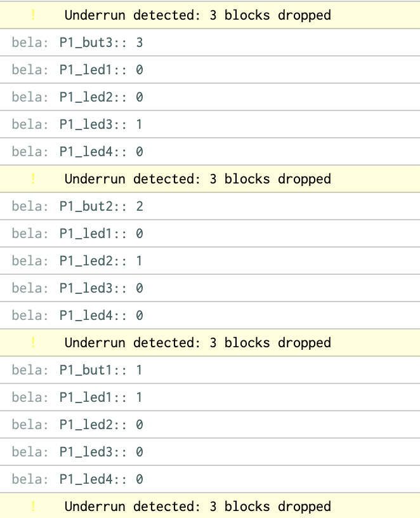Click 'P1_led1:: 0' line right below P1_but2
420x518 pixels.
pyautogui.click(x=101, y=234)
